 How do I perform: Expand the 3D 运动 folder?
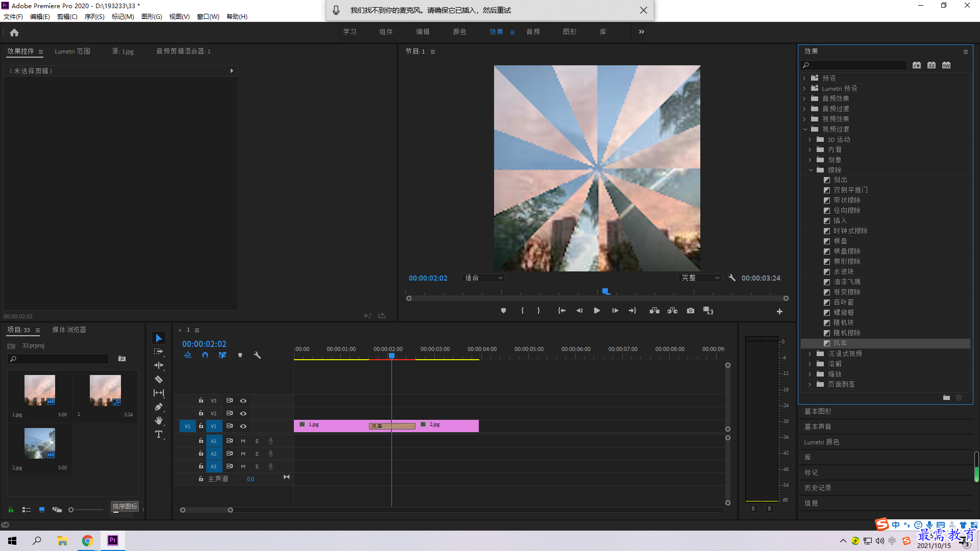coord(810,140)
